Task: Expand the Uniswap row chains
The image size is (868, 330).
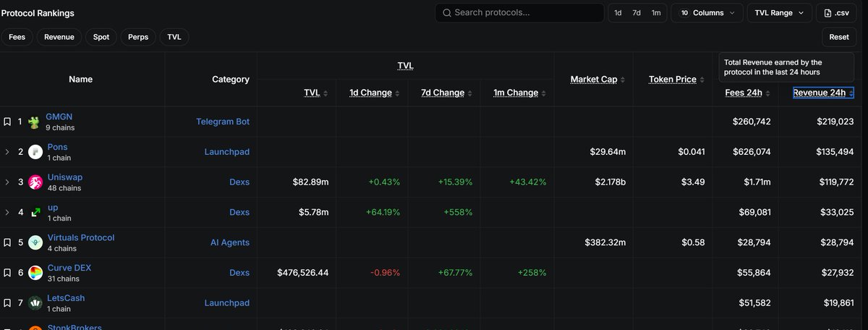Action: tap(7, 182)
